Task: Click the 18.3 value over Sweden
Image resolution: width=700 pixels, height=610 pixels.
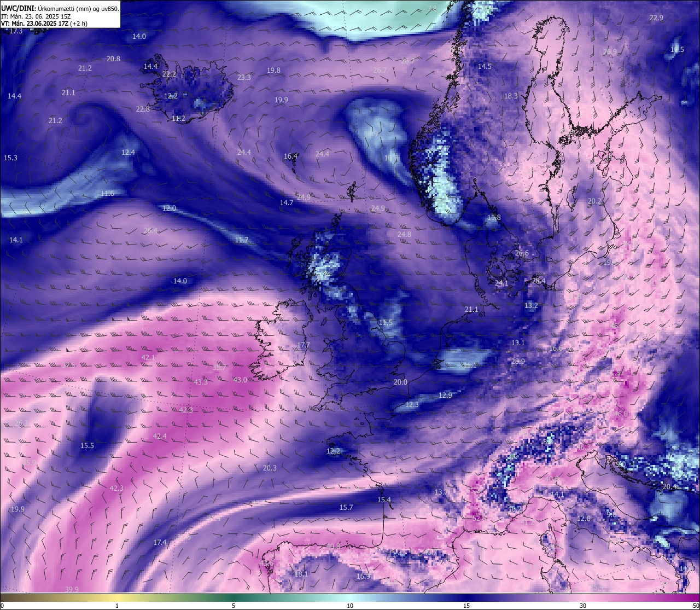Action: (x=511, y=96)
